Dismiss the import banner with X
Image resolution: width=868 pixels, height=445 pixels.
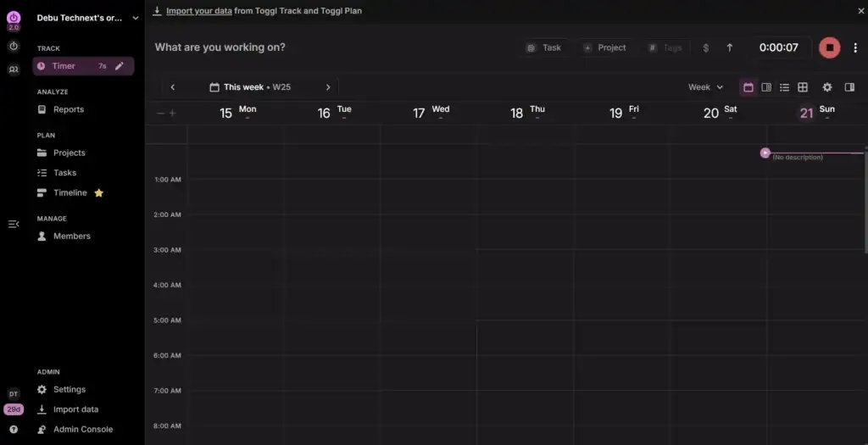coord(861,10)
